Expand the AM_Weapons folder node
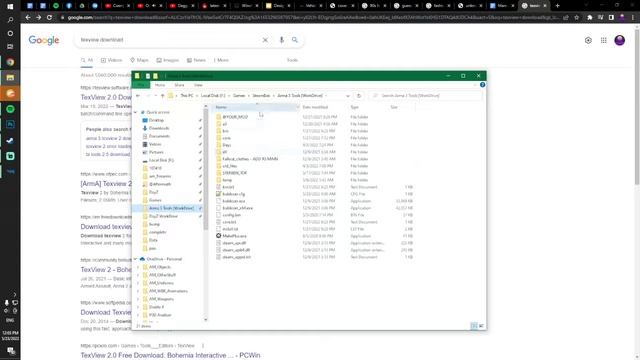 138,299
